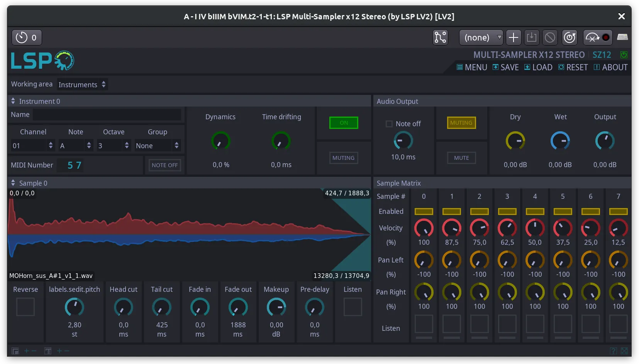This screenshot has width=639, height=364.
Task: Click the automation arc with red record dot
Action: coord(597,37)
